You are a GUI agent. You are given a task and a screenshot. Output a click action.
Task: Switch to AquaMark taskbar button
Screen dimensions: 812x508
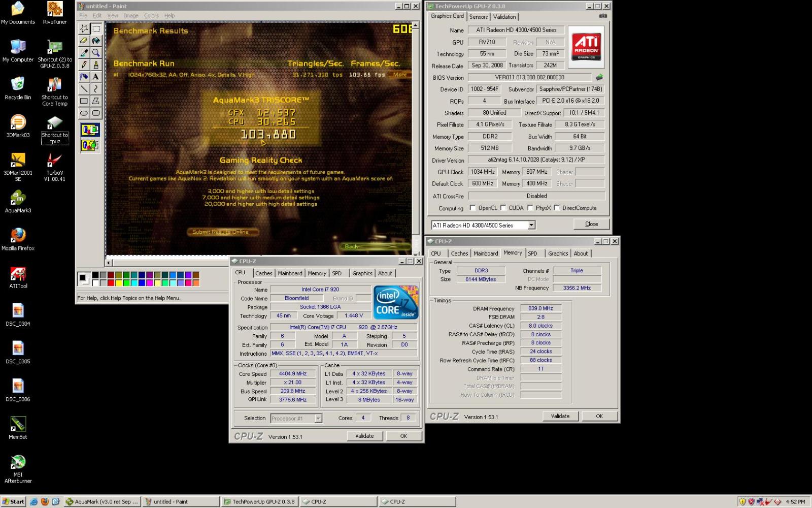[x=103, y=501]
